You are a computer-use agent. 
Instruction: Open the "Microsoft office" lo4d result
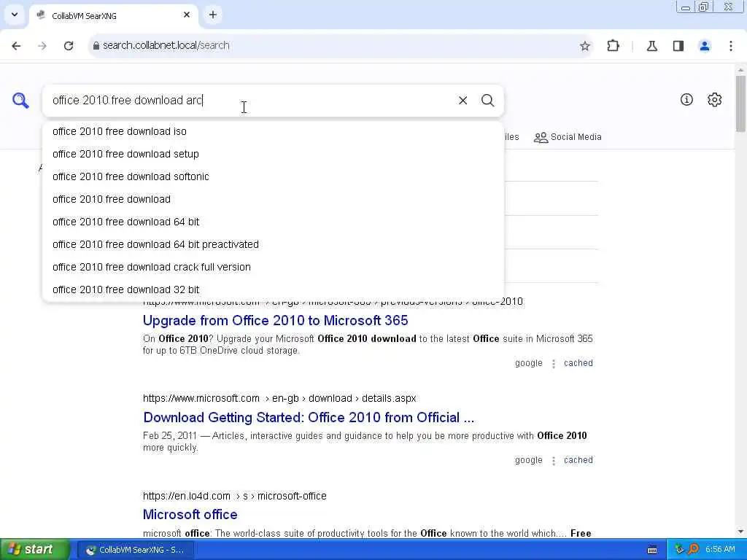(190, 515)
